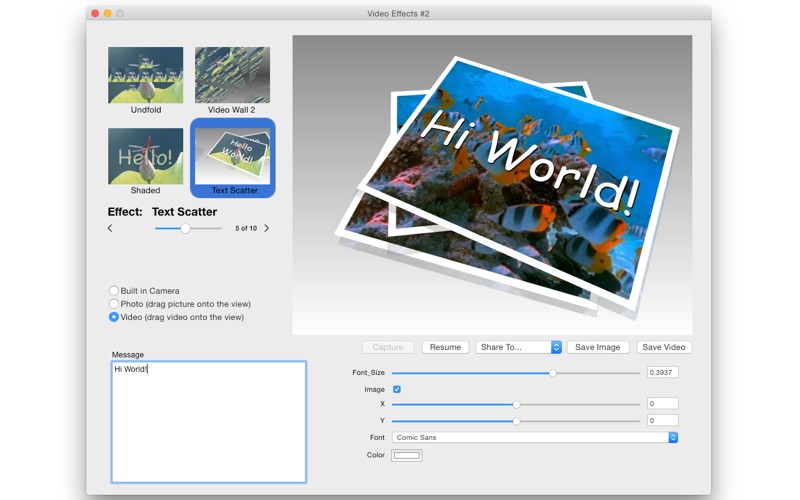Select Video source radio button
Image resolution: width=800 pixels, height=500 pixels.
(x=114, y=317)
